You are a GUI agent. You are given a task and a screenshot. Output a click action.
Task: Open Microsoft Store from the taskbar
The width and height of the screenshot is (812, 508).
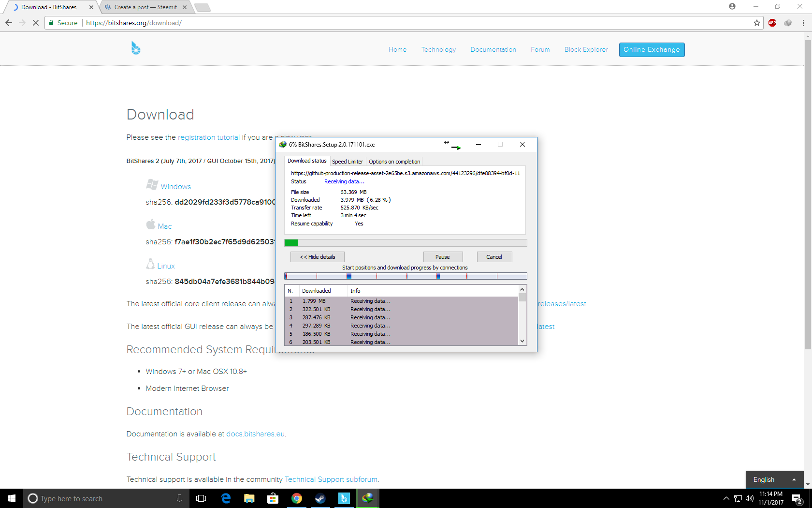[x=273, y=498]
